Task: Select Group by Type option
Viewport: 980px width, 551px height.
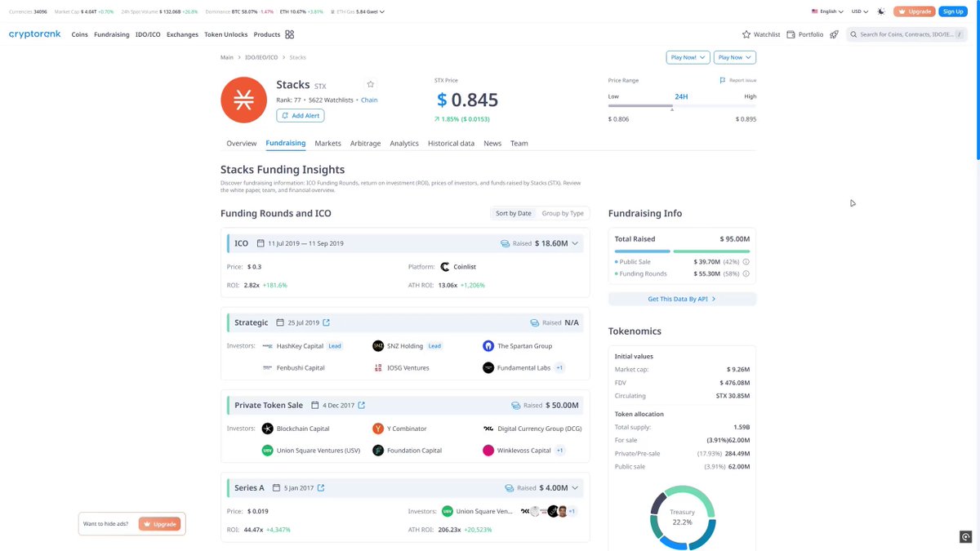Action: (563, 213)
